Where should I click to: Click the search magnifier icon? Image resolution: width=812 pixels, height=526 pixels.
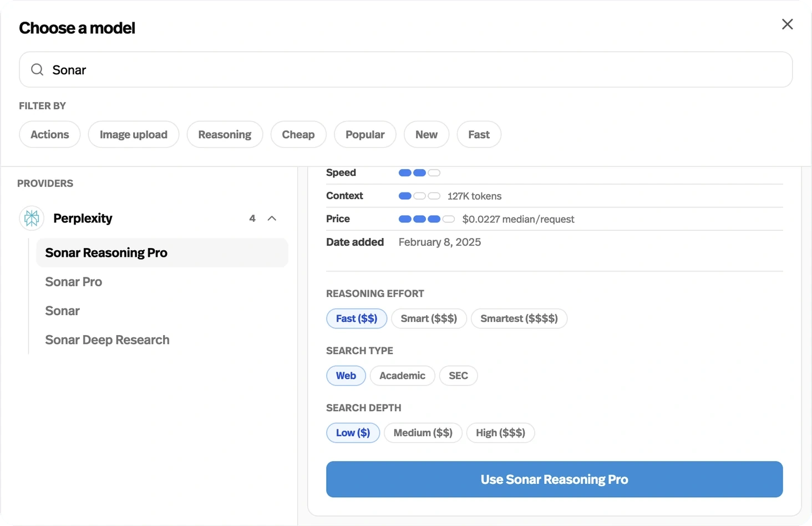(37, 69)
